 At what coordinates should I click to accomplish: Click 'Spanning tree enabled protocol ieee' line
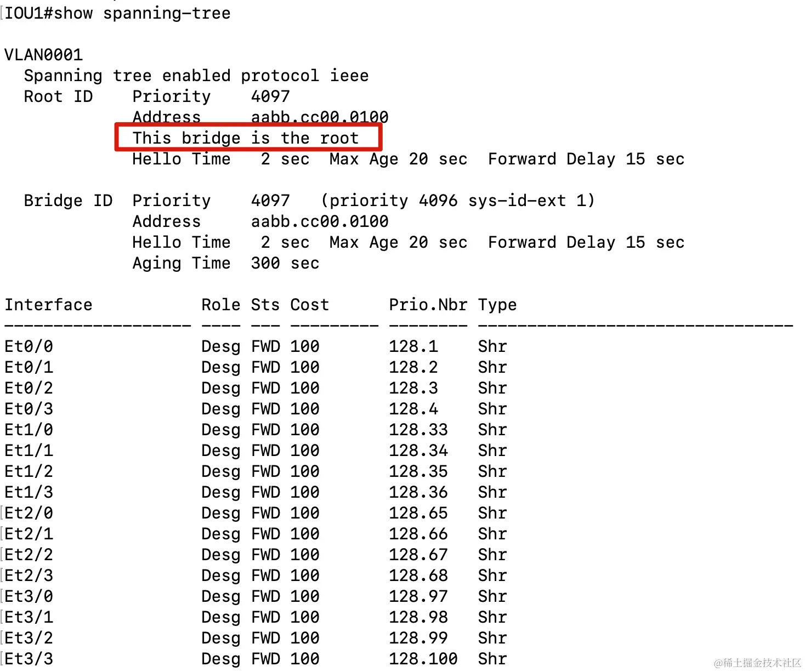pos(196,76)
